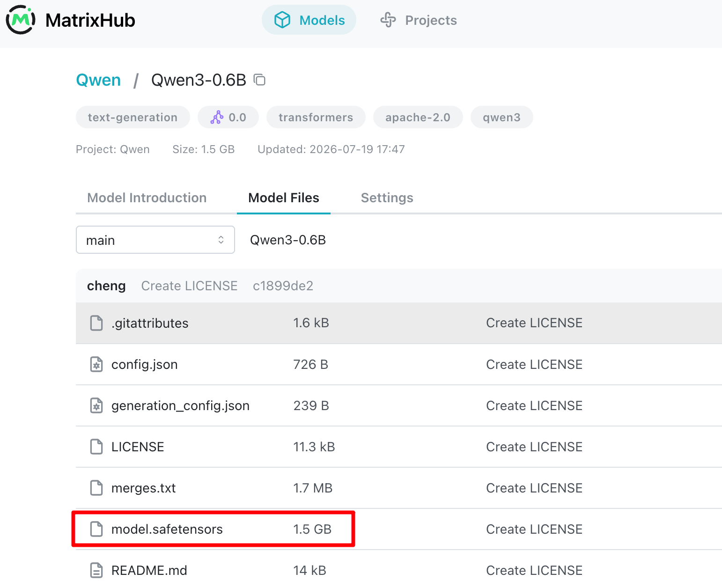Click Create LICENSE in the config.json row
Screen dimensions: 722x588
pos(534,364)
